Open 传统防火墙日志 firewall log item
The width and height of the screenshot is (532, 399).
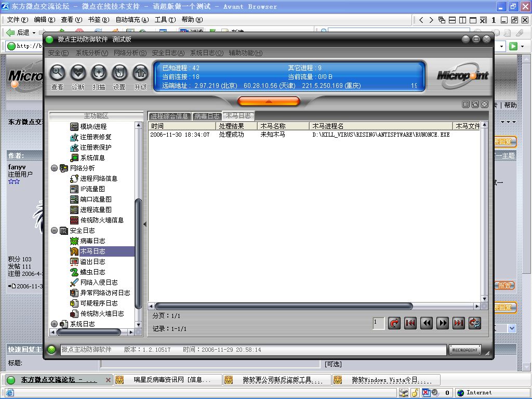click(x=97, y=313)
